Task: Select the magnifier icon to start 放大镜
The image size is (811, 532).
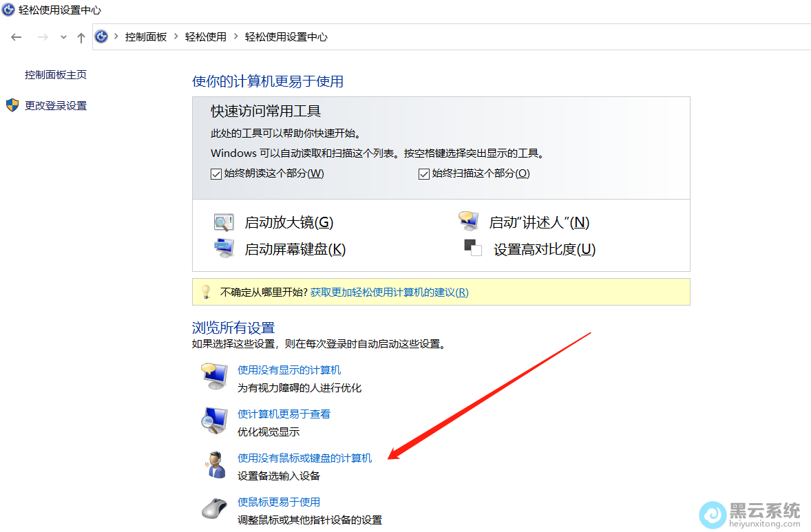Action: pos(222,222)
